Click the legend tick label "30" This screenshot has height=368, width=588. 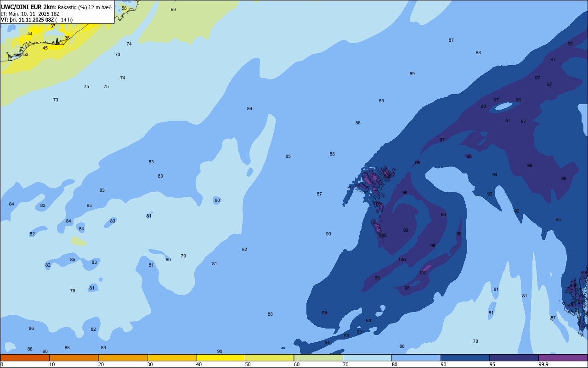[x=150, y=364]
